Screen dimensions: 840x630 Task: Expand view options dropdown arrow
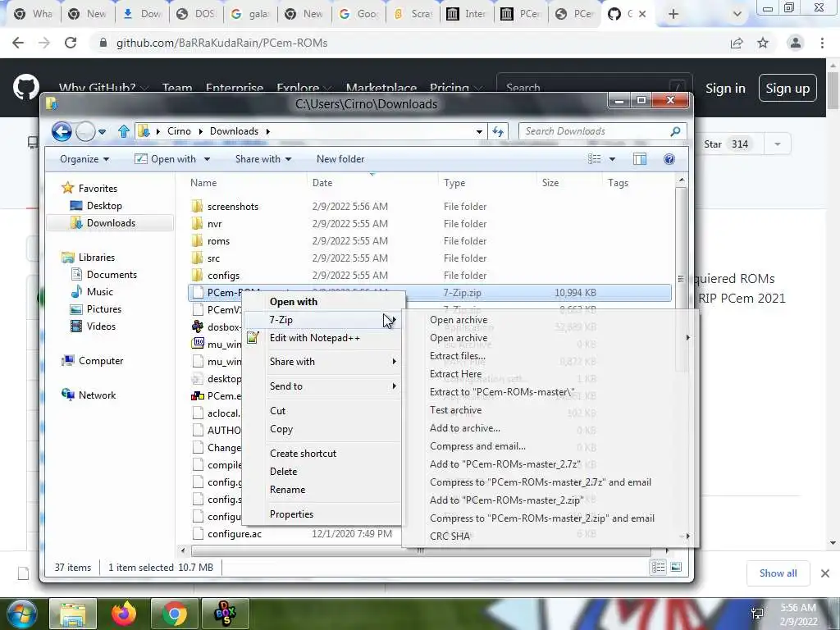pyautogui.click(x=612, y=159)
